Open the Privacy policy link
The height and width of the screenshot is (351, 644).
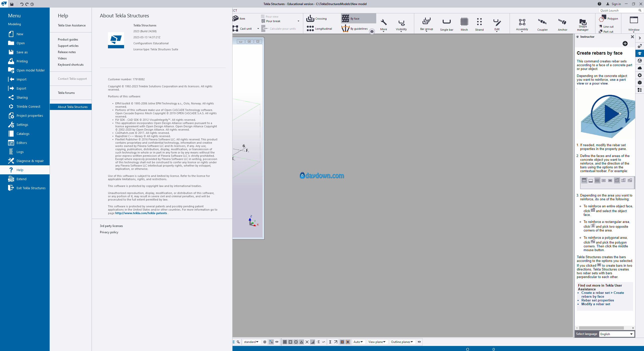click(109, 232)
